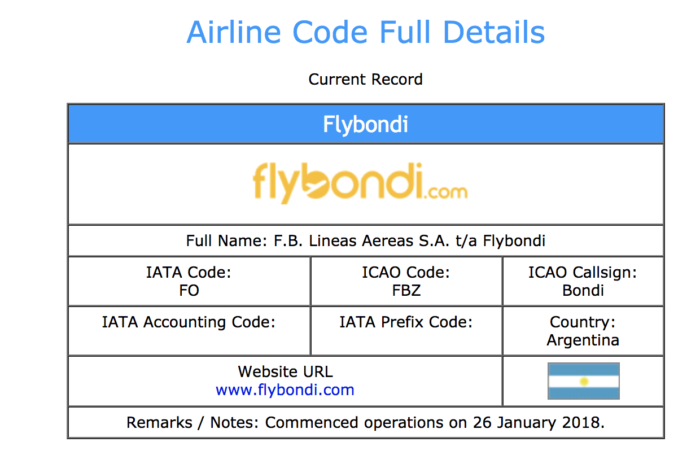The image size is (700, 464).
Task: Click the blue Flybondi header bar
Action: click(x=366, y=125)
